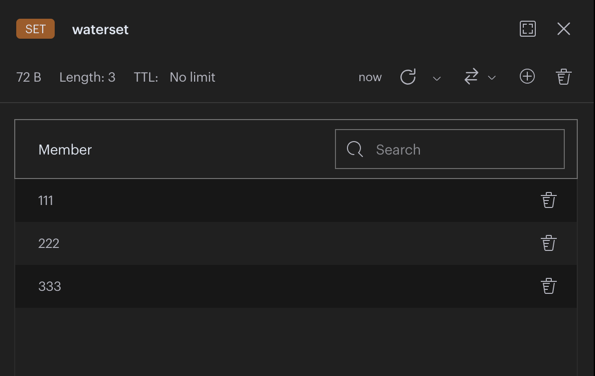Click the search magnifier icon

click(x=355, y=149)
